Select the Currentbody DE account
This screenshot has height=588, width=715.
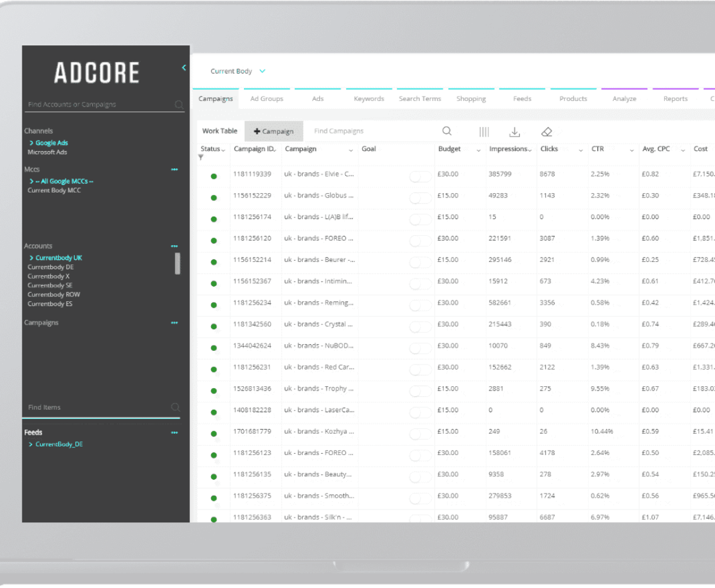click(x=51, y=267)
